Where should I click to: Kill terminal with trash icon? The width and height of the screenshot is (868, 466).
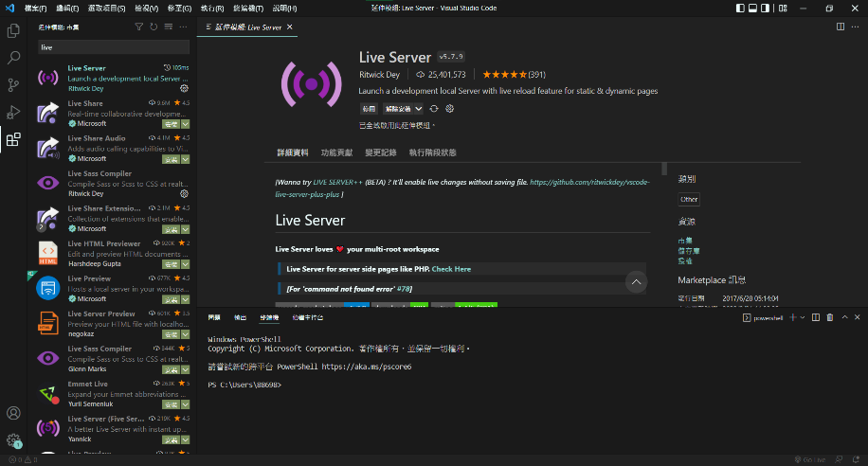click(830, 317)
